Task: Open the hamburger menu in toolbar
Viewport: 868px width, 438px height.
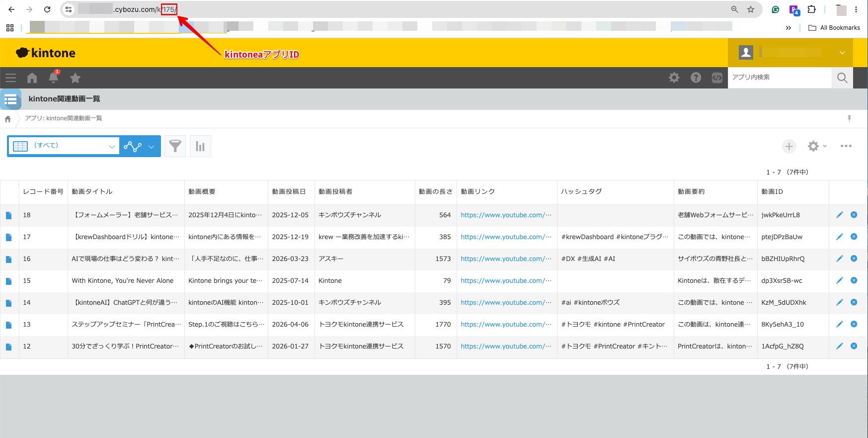Action: coord(11,78)
